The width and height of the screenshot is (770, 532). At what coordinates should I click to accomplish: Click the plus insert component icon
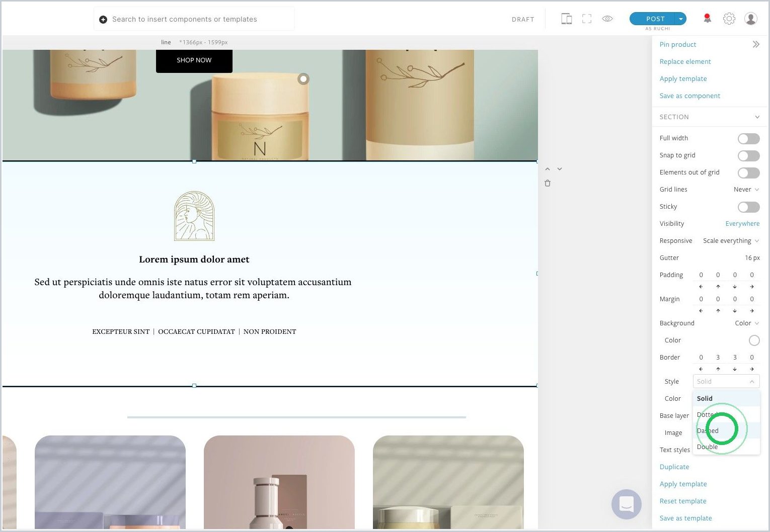pyautogui.click(x=103, y=20)
